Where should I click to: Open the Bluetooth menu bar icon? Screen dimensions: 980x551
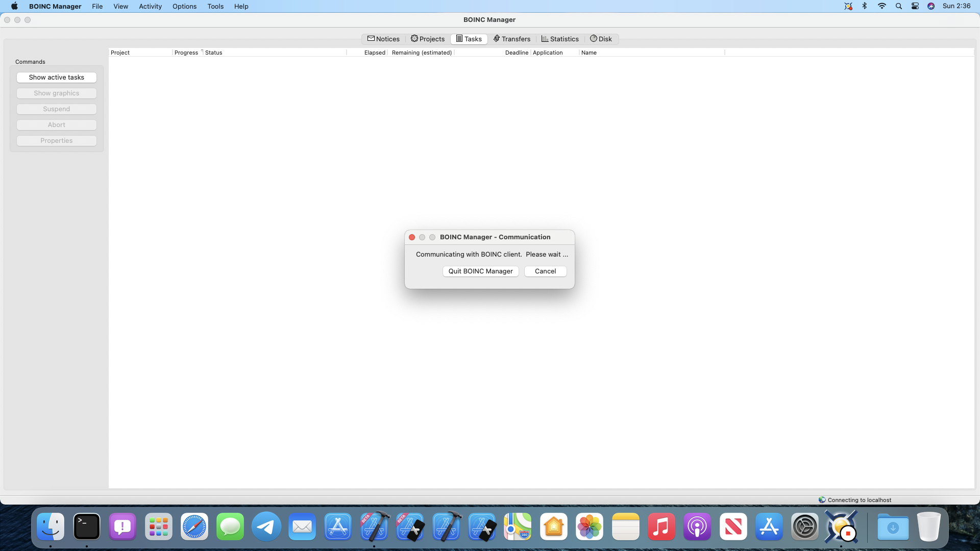(865, 6)
